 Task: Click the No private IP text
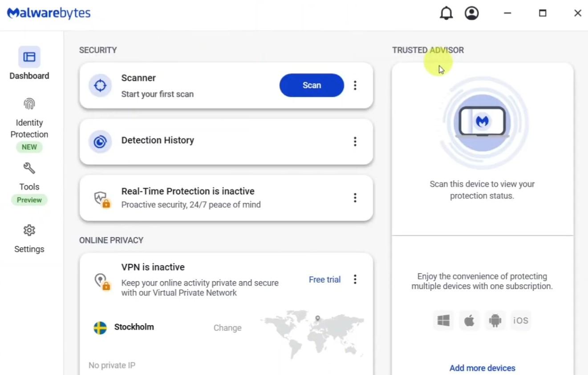pos(112,365)
